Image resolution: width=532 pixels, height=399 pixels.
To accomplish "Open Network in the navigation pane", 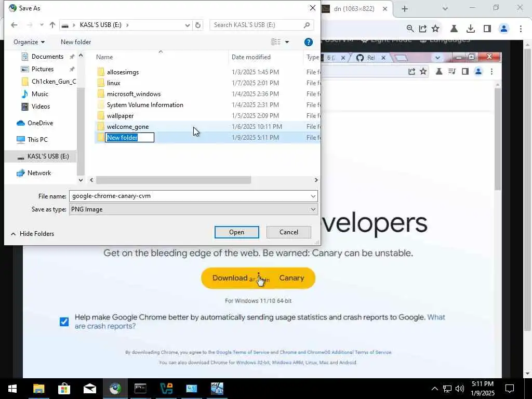I will pos(39,173).
